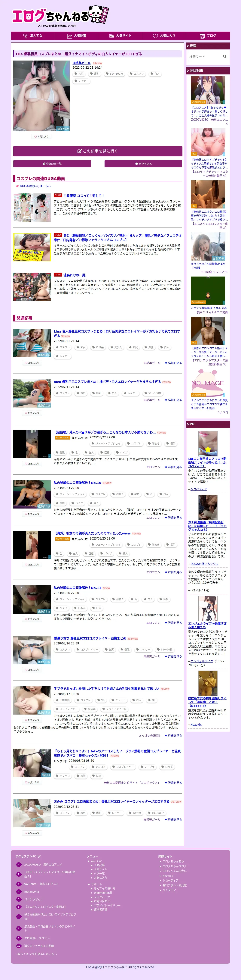Open →全ランキングを見るにはこちら link

pyautogui.click(x=36, y=954)
